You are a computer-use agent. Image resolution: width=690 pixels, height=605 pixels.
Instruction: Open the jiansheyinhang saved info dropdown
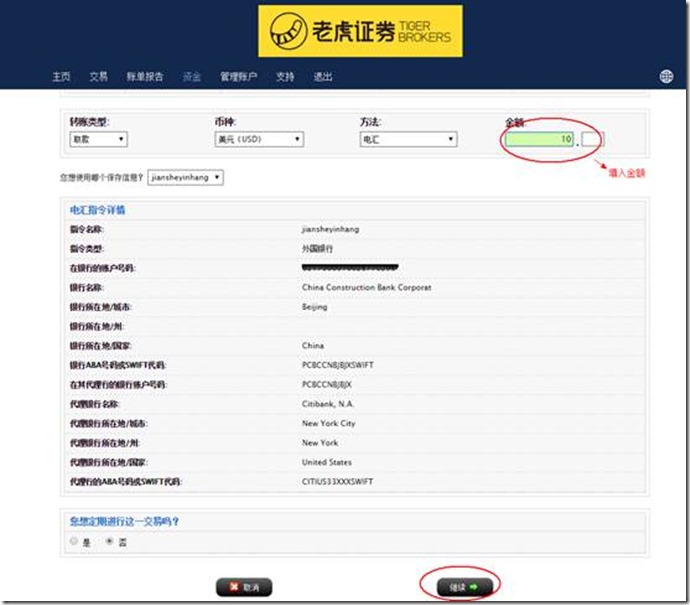point(185,177)
